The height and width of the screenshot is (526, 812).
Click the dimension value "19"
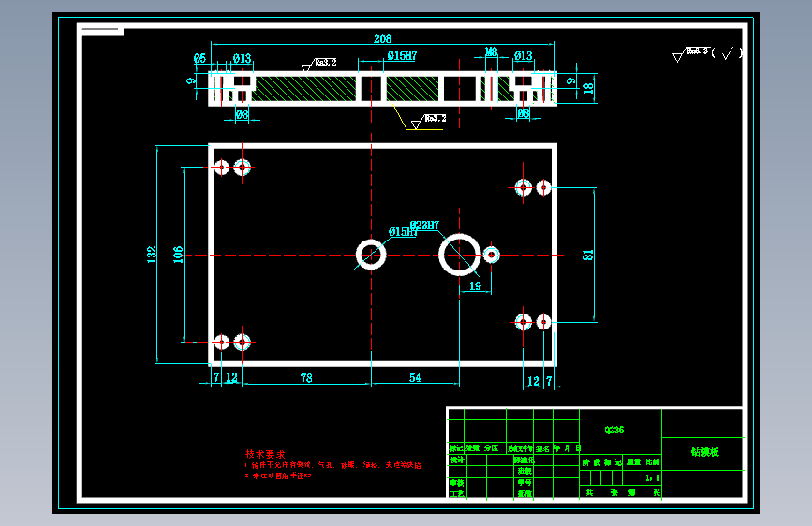[x=476, y=285]
